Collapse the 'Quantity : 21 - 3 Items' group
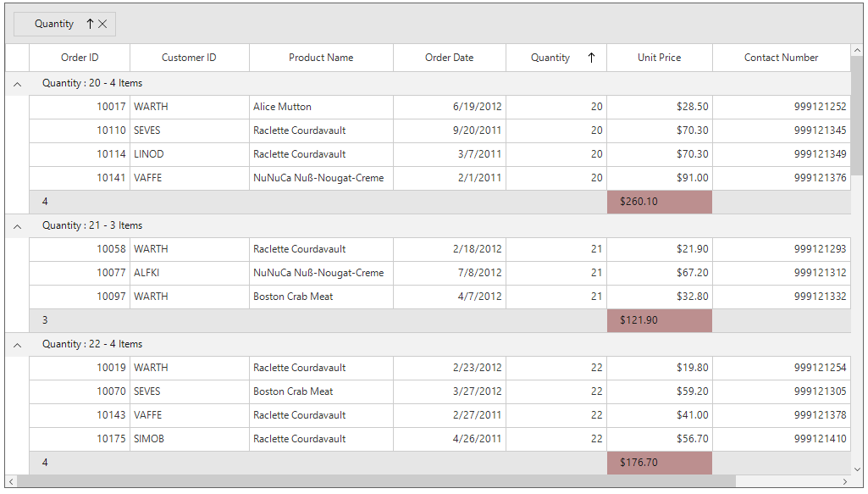Screen dimensions: 868x494 [17, 225]
